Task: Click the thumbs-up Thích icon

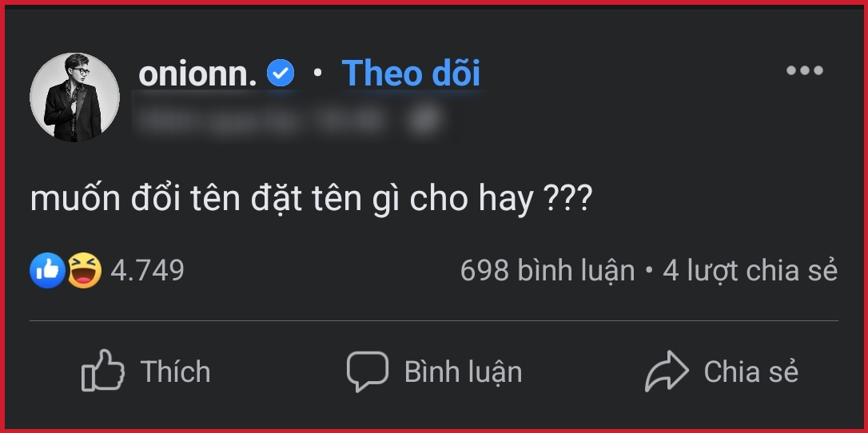Action: click(x=104, y=371)
